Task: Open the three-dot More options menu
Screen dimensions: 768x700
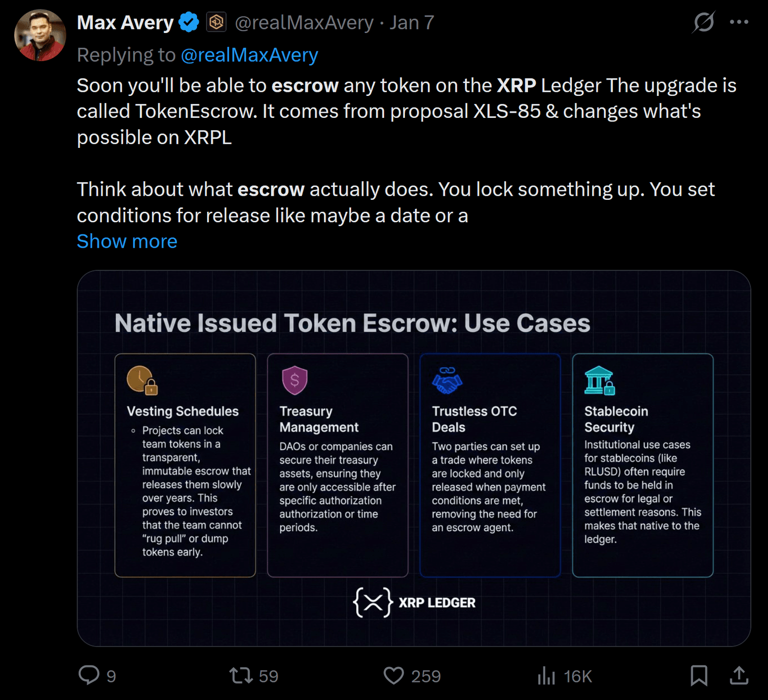Action: pos(739,22)
